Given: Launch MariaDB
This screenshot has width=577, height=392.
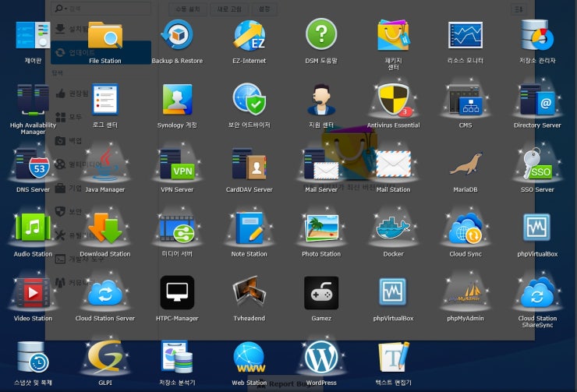Looking at the screenshot, I should coord(465,164).
